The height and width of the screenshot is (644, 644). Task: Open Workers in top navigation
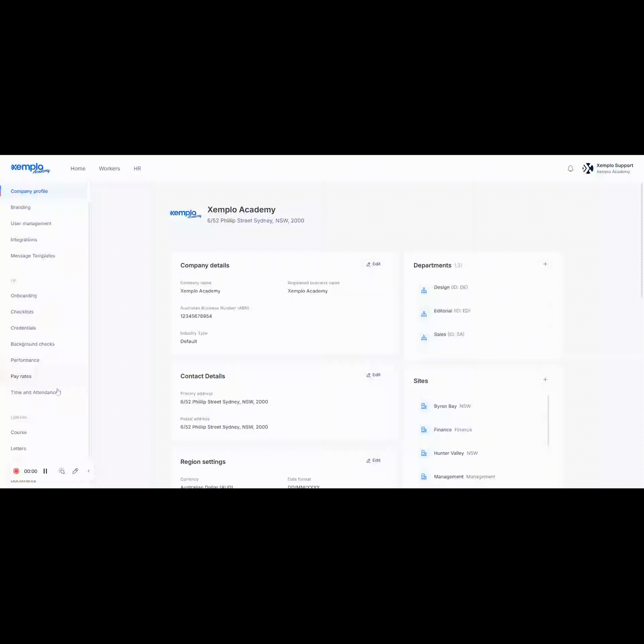(x=109, y=168)
